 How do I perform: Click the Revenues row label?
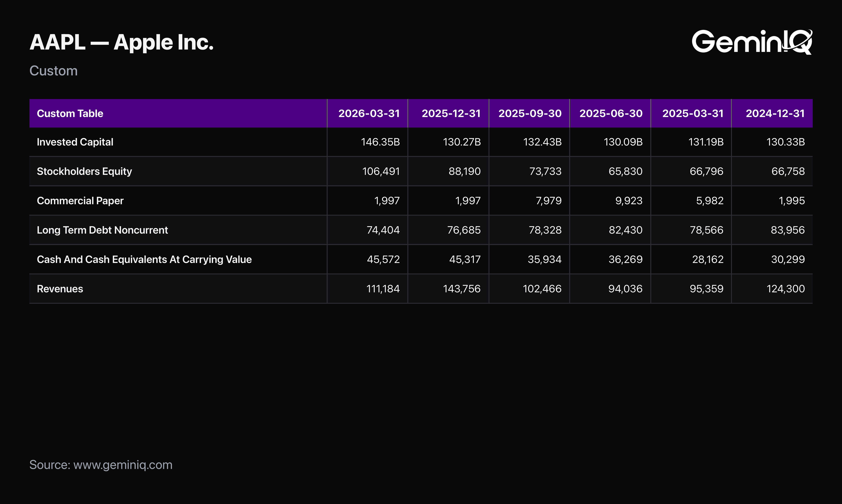(60, 289)
